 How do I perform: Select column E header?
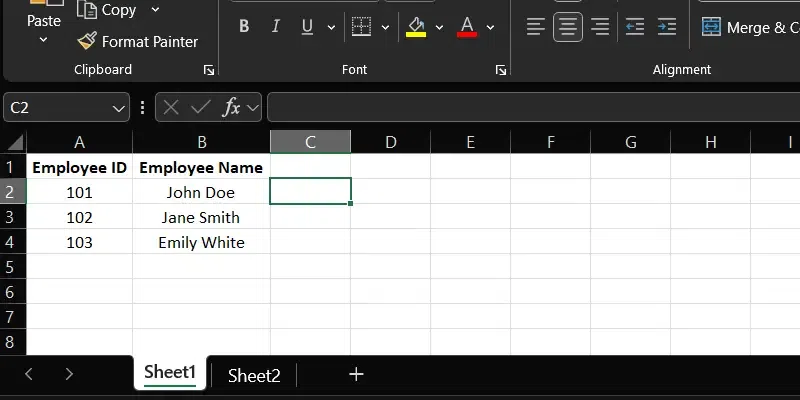point(470,142)
